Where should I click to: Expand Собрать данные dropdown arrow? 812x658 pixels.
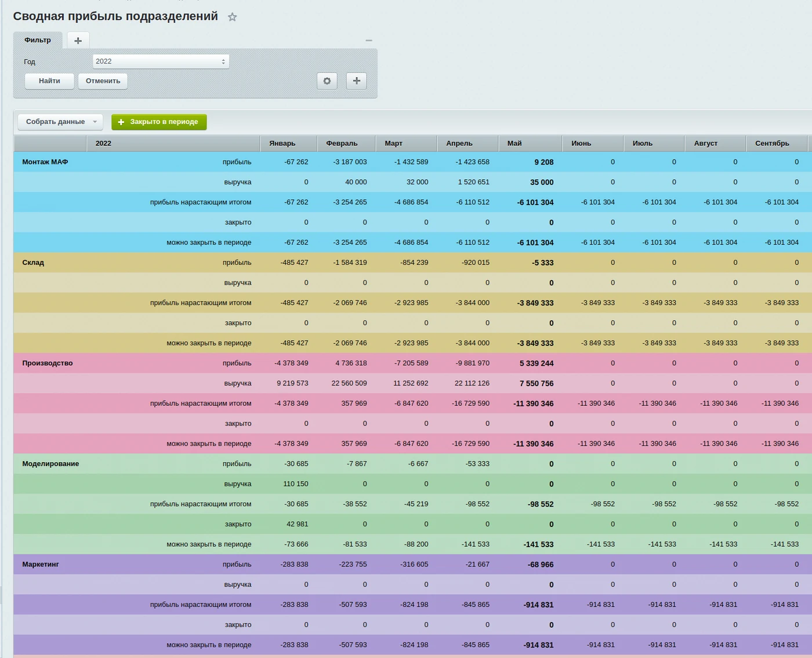[95, 122]
